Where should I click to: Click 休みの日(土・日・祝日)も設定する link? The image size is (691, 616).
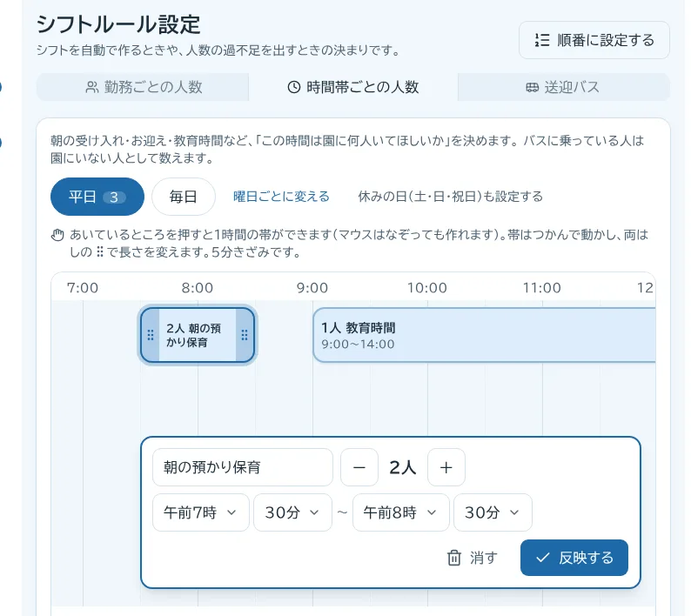tap(451, 197)
